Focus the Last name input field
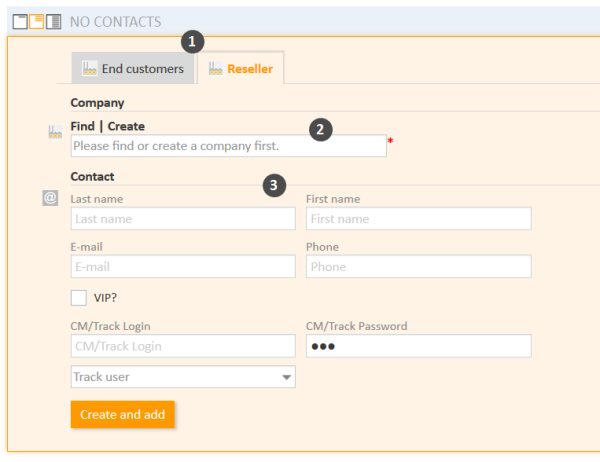The height and width of the screenshot is (462, 600). [x=183, y=219]
